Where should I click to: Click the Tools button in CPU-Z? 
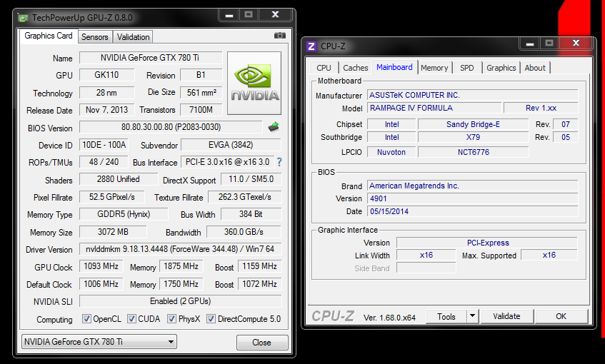[x=446, y=317]
